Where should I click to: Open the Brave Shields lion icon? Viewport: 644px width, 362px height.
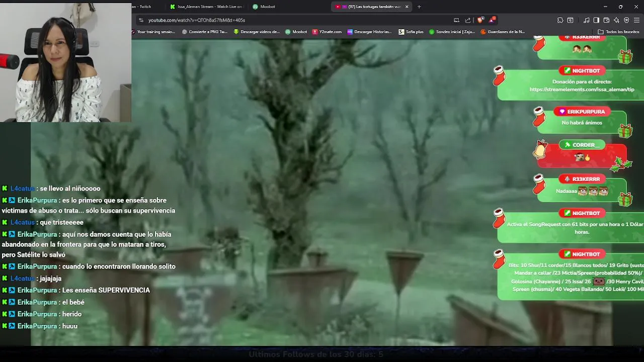480,20
